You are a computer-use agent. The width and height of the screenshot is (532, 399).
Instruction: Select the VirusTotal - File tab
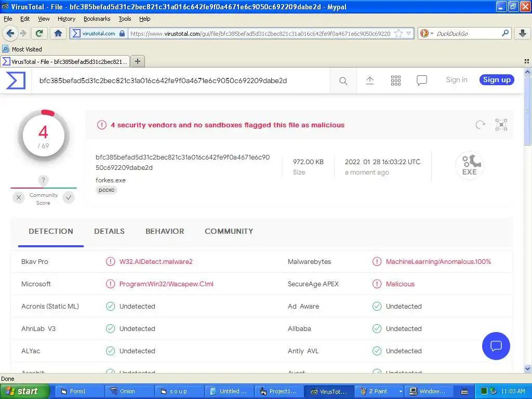[x=65, y=61]
